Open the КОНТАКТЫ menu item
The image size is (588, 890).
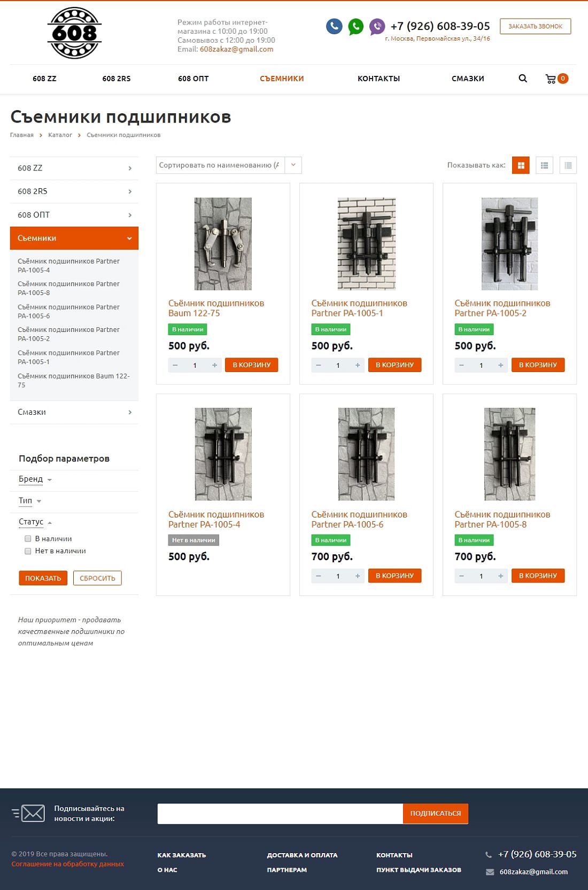coord(378,79)
